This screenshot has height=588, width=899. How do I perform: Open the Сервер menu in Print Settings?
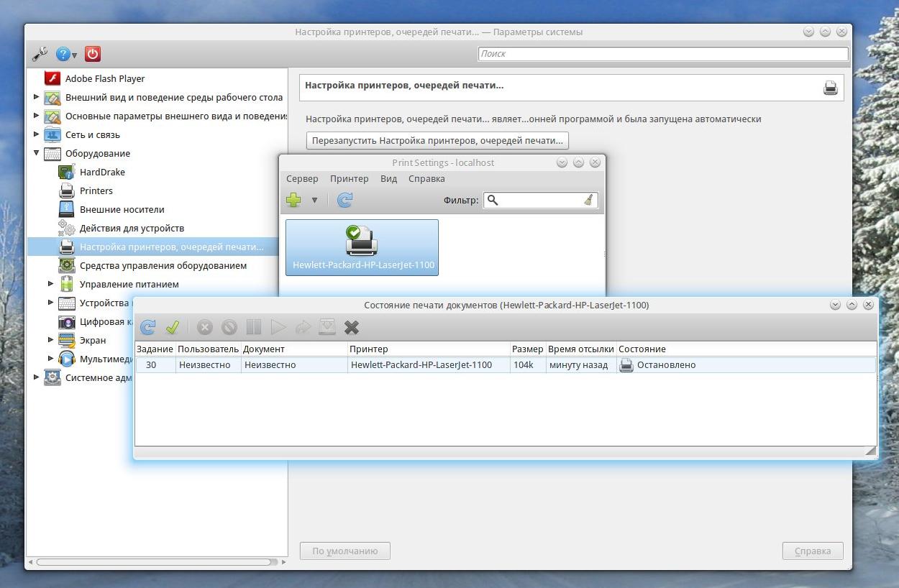(x=302, y=178)
